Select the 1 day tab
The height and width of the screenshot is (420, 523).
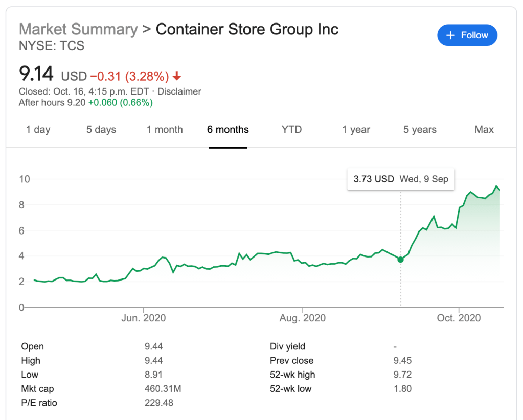coord(38,130)
